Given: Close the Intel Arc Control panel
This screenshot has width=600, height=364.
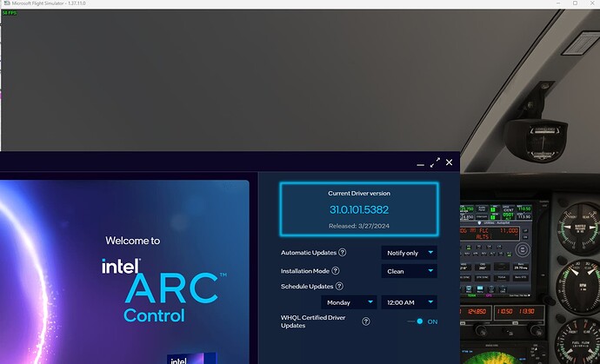Looking at the screenshot, I should (450, 162).
